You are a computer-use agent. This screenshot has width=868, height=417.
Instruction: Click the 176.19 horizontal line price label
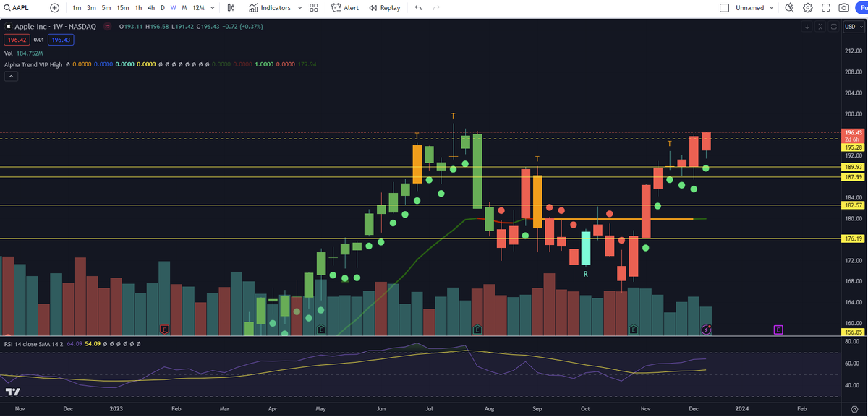click(852, 238)
